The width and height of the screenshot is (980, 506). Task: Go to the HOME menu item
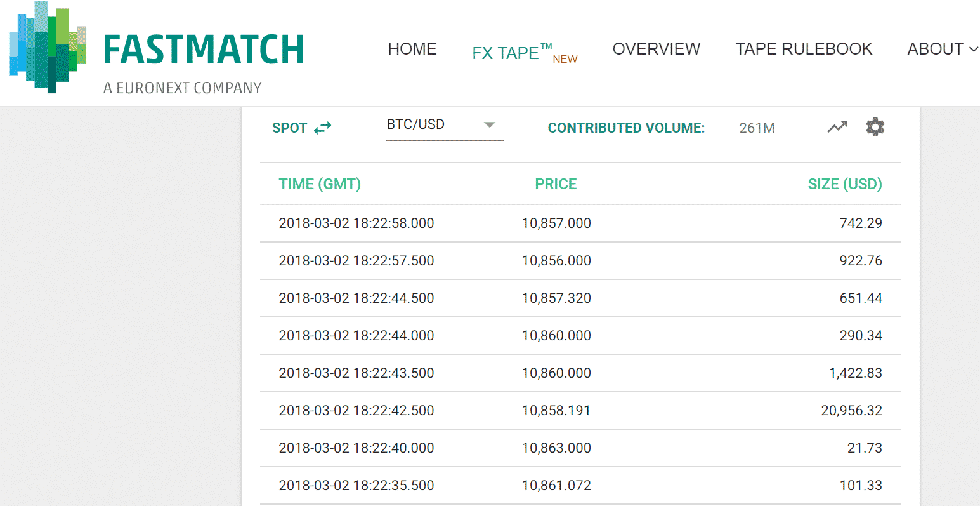tap(412, 49)
